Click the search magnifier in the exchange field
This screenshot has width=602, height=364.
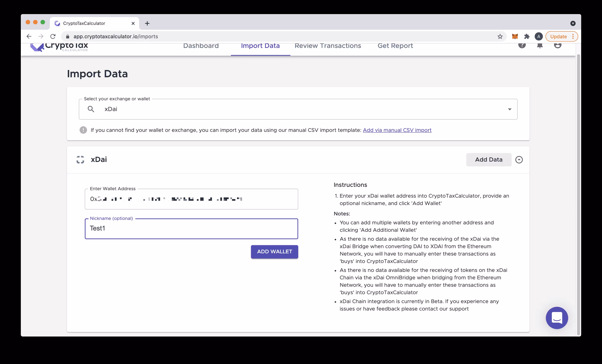click(x=91, y=109)
